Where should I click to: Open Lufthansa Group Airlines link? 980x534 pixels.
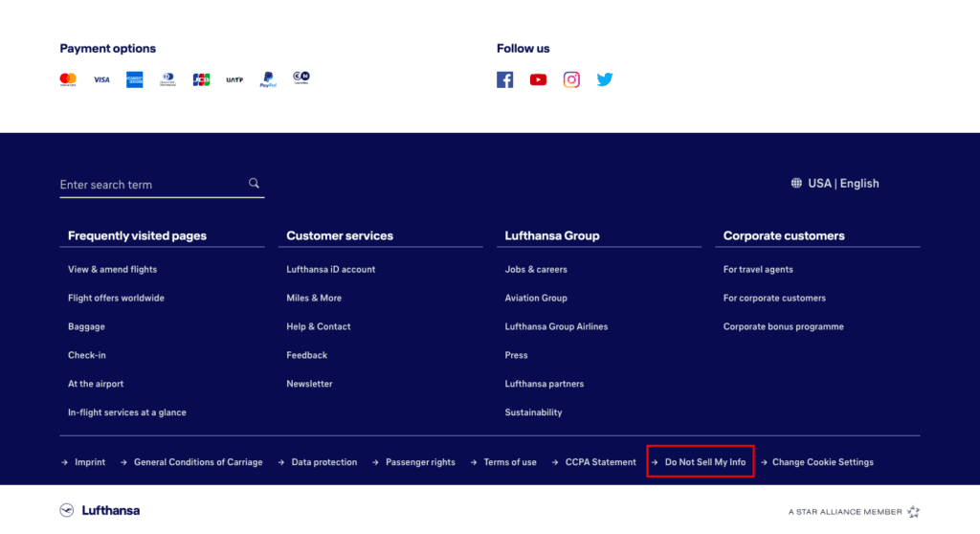tap(556, 327)
